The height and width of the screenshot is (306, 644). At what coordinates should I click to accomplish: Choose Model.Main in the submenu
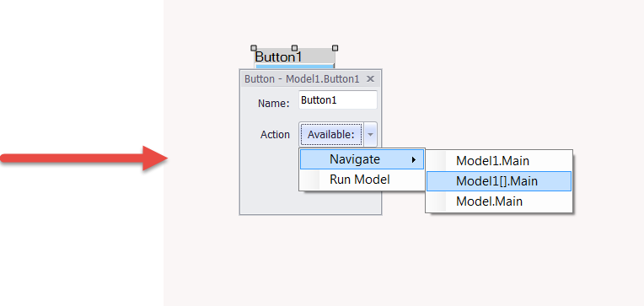pyautogui.click(x=499, y=201)
